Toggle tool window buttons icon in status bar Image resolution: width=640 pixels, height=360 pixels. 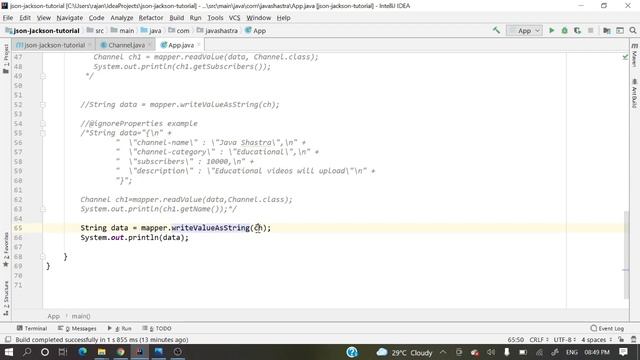(x=8, y=340)
